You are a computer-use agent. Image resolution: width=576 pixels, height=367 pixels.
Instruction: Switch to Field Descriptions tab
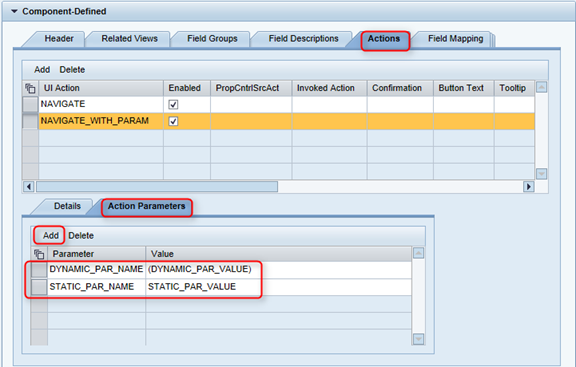coord(303,39)
